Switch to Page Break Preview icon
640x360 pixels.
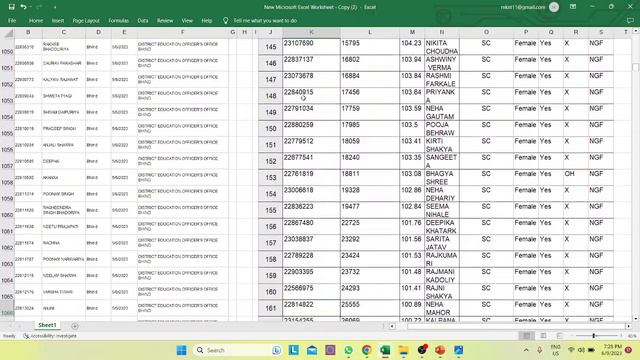pos(560,336)
